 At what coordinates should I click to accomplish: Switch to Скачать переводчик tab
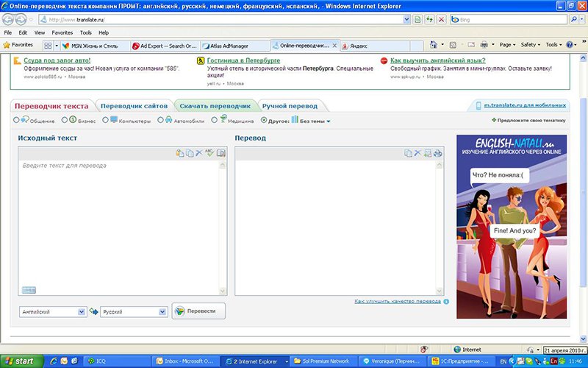[x=215, y=106]
